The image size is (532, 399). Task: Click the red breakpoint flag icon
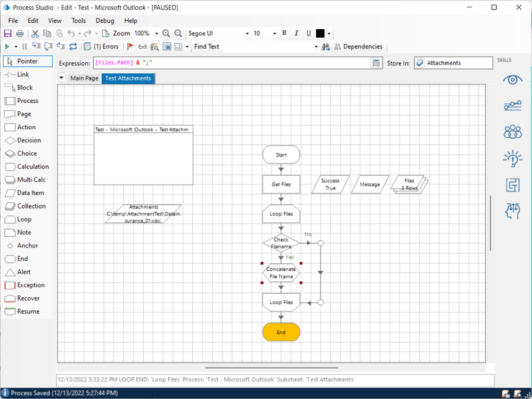tap(130, 47)
